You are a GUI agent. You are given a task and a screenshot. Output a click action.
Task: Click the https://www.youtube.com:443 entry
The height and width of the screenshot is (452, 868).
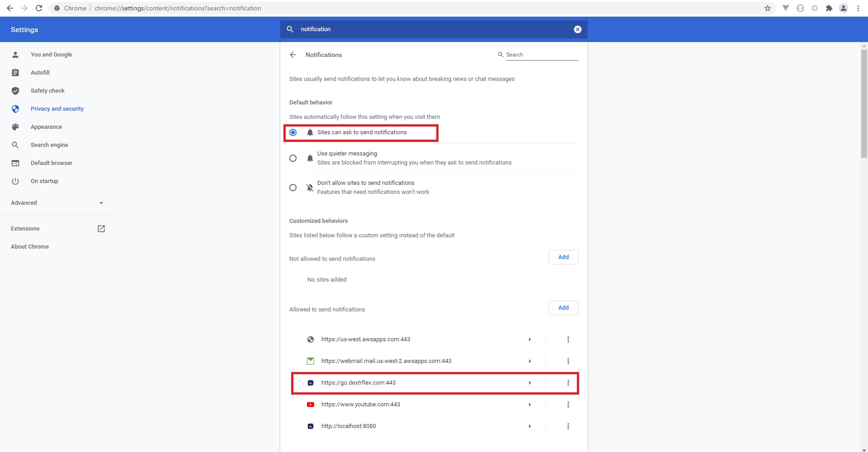click(x=361, y=405)
